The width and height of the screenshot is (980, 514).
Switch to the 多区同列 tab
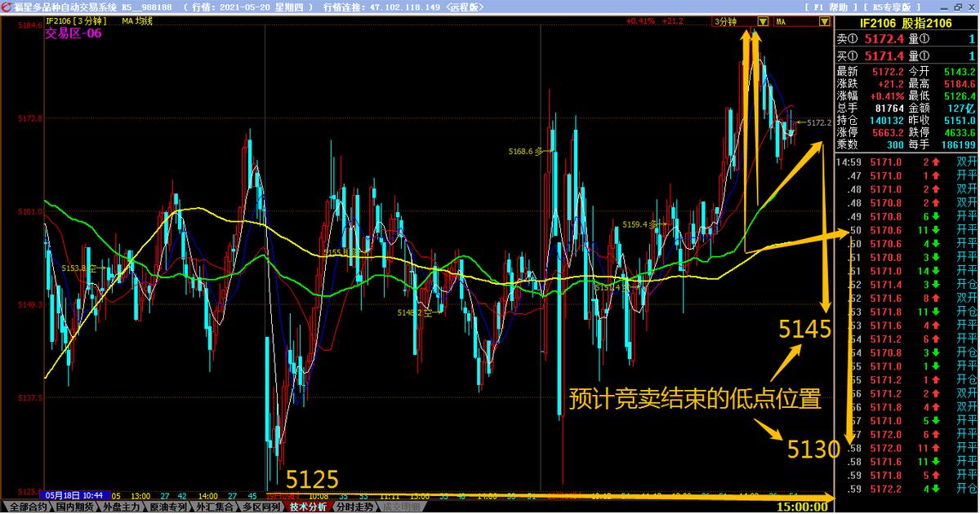point(261,507)
